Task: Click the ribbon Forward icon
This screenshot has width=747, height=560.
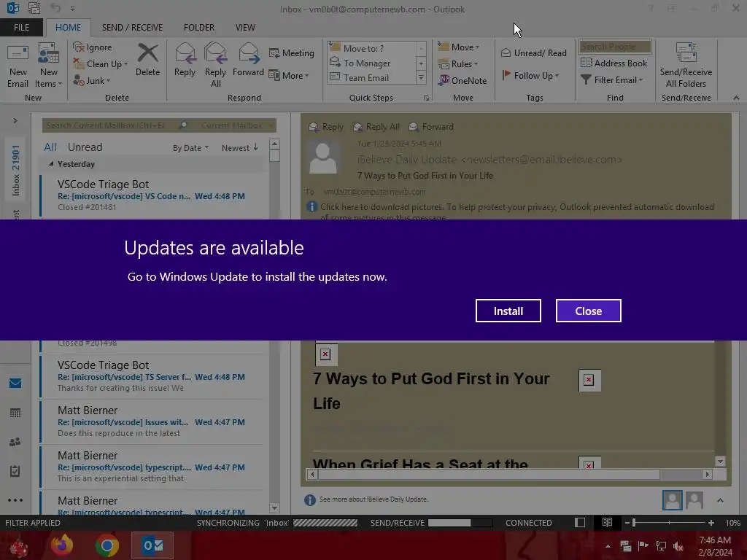Action: click(248, 60)
